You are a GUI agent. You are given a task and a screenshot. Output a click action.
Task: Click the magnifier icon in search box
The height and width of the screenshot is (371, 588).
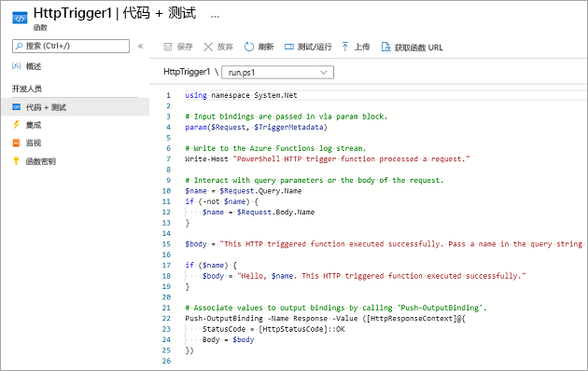coord(19,46)
